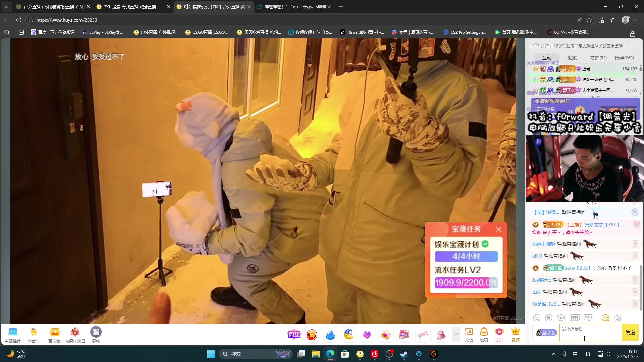Toggle chat message filter icon
Viewport: 644px width, 362px height.
coord(605,318)
